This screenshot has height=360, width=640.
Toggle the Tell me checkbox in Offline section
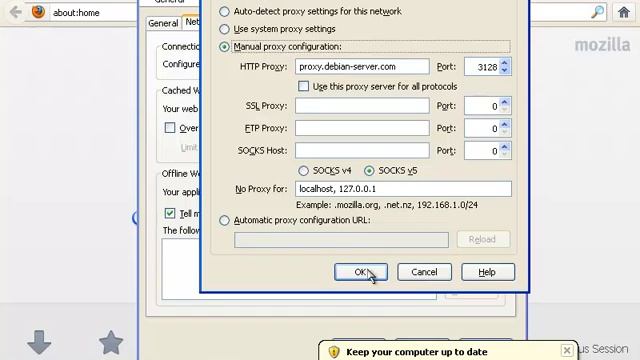[170, 213]
